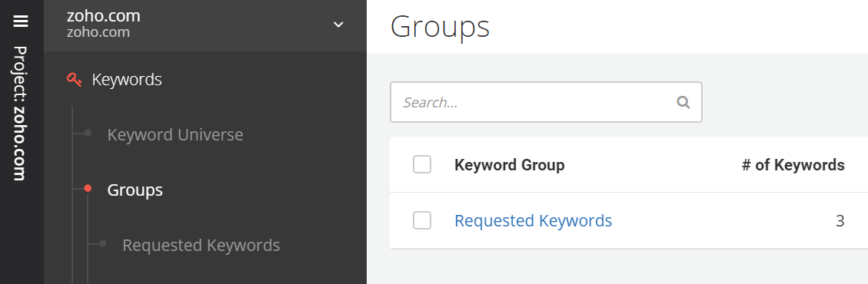Viewport: 868px width, 284px height.
Task: Toggle the select-all checkbox in header
Action: coord(422,165)
